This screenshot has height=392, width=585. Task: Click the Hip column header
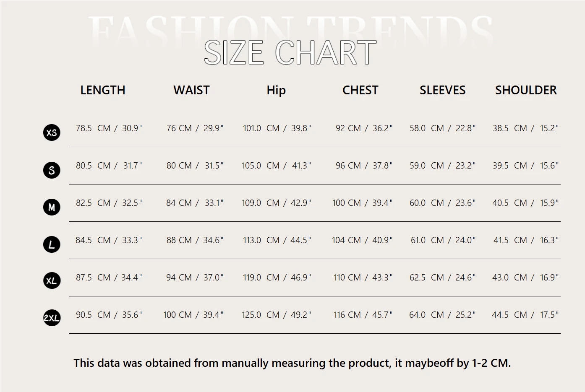276,91
